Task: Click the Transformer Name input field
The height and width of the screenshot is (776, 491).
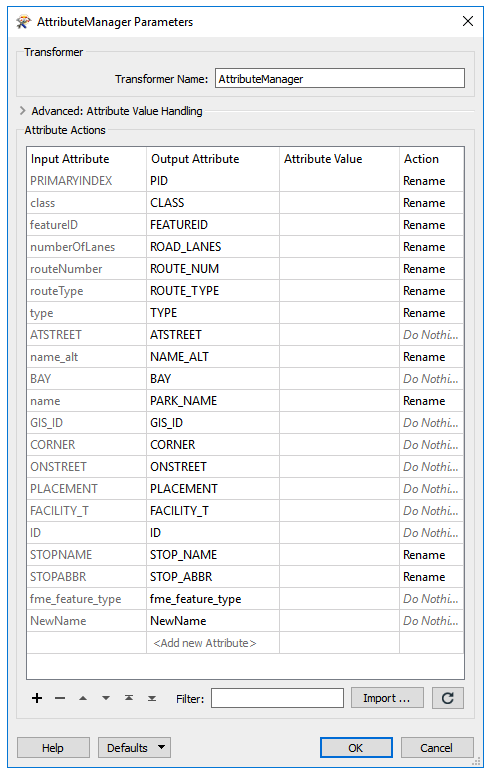Action: pyautogui.click(x=340, y=79)
